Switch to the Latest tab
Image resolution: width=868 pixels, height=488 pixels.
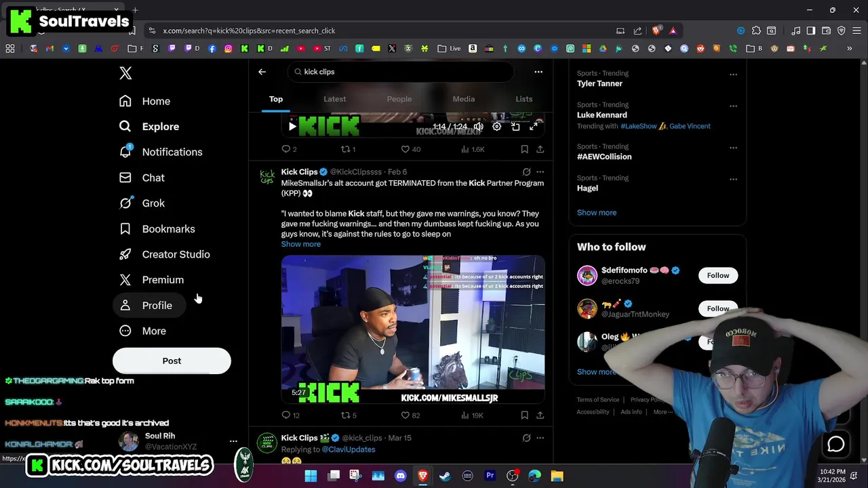(334, 99)
